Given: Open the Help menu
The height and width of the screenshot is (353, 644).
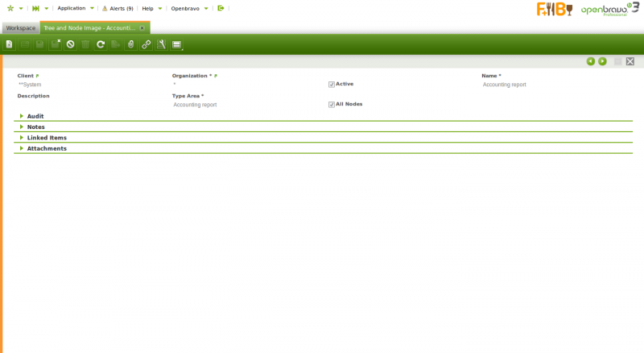Looking at the screenshot, I should coord(147,8).
